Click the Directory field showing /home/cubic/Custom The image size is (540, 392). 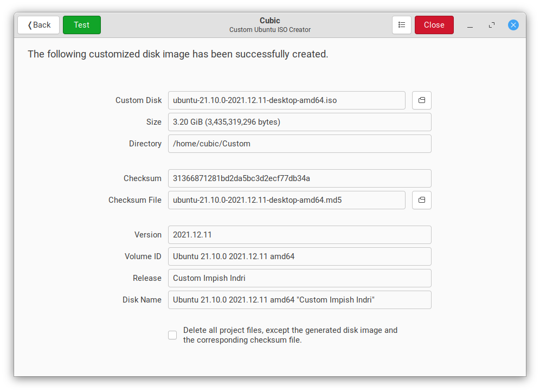299,144
